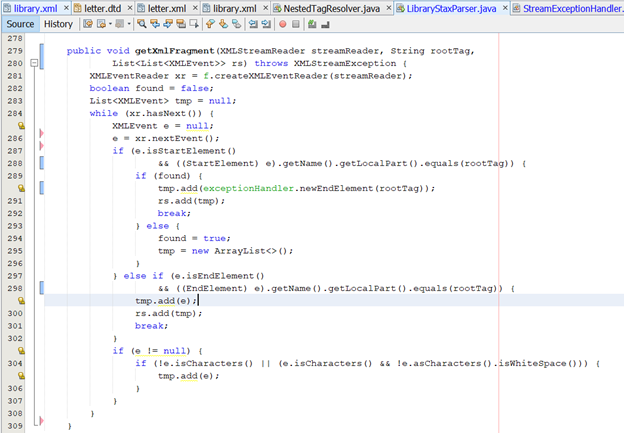This screenshot has height=433, width=624.
Task: Open library.xml tab next to NestedTagResolver.java
Action: pyautogui.click(x=234, y=8)
